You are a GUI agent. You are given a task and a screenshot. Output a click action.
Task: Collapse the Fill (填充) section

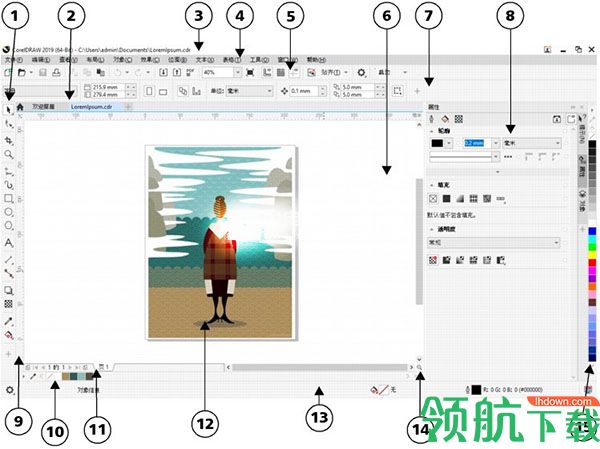432,185
